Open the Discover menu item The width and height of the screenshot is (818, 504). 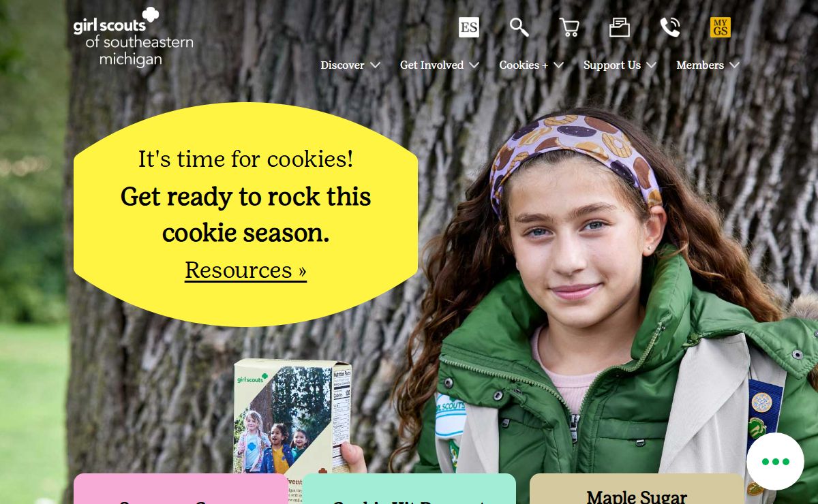tap(342, 65)
